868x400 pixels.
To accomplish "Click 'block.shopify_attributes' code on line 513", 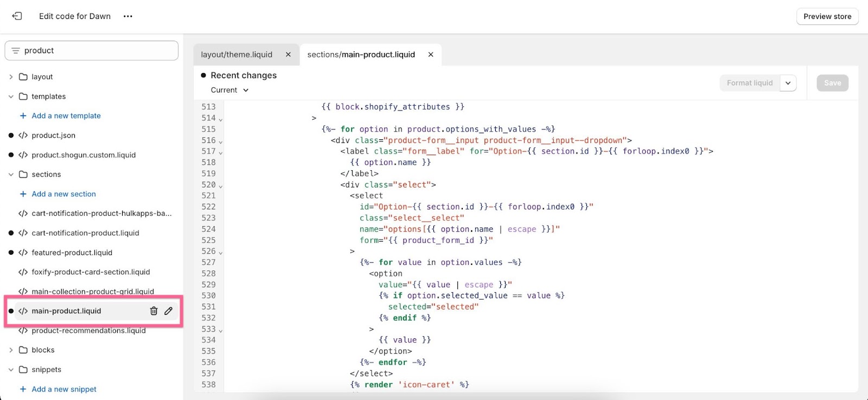I will point(393,107).
